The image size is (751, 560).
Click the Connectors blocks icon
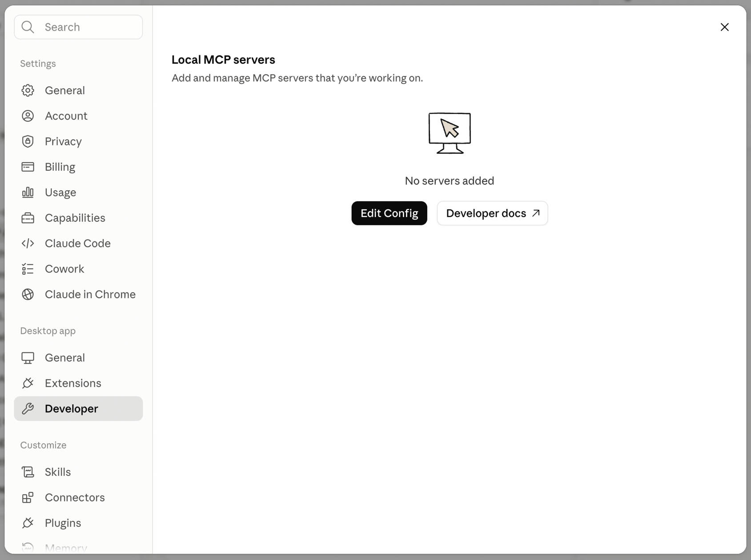pyautogui.click(x=28, y=497)
